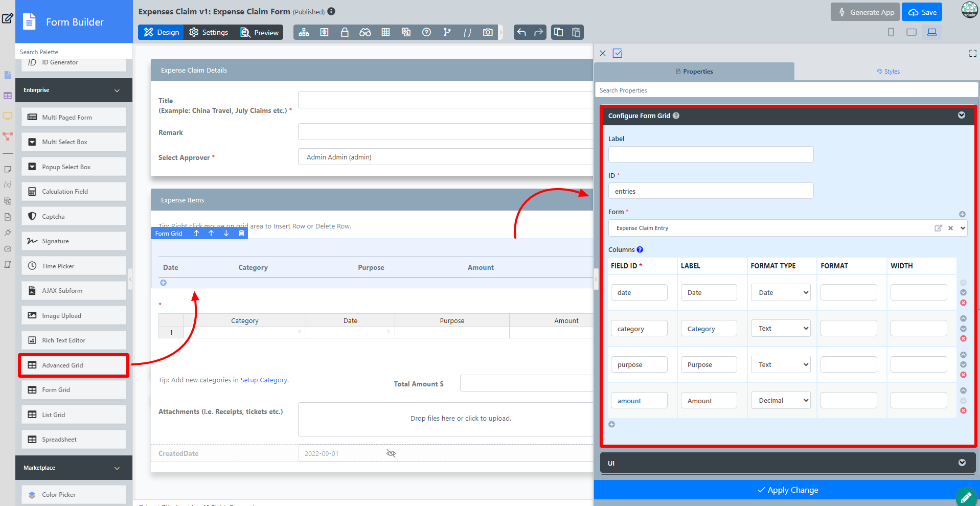This screenshot has width=980, height=506.
Task: Click the camera screenshot icon
Action: tap(488, 32)
